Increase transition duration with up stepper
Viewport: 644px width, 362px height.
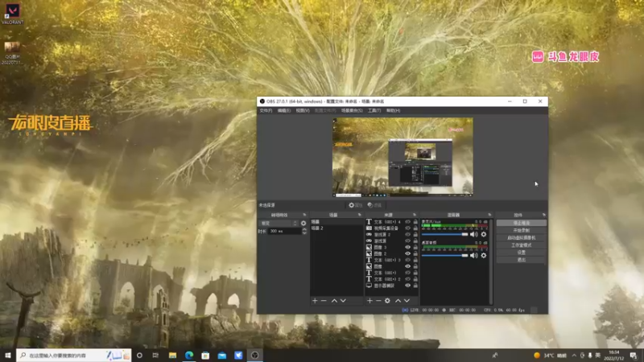point(304,229)
